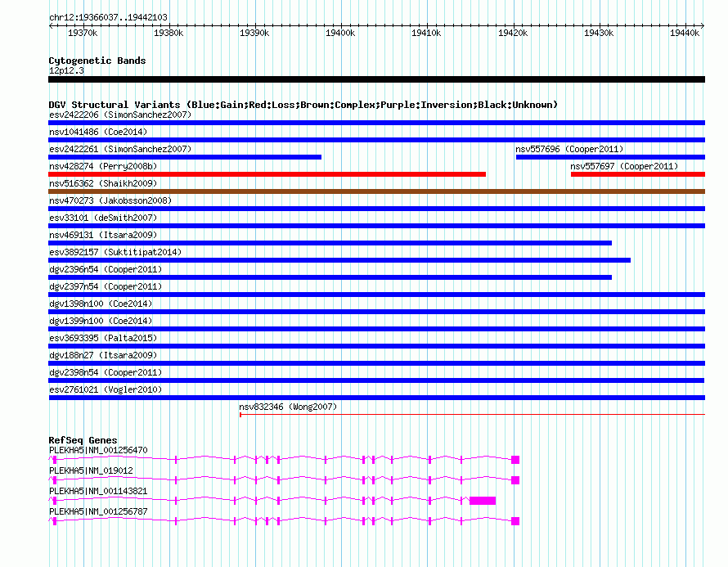728x567 pixels.
Task: Click the esv3892157 (Suktitipat2014) label text
Action: click(115, 252)
